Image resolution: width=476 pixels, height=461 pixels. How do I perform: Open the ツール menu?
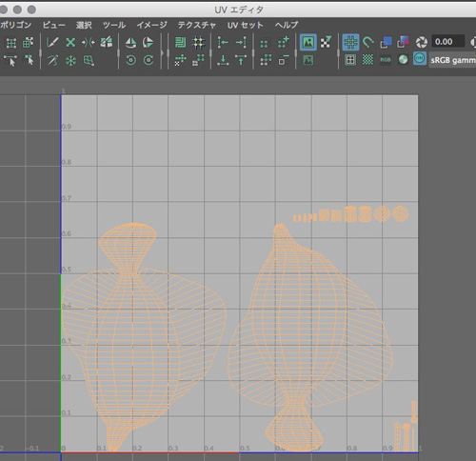[114, 25]
